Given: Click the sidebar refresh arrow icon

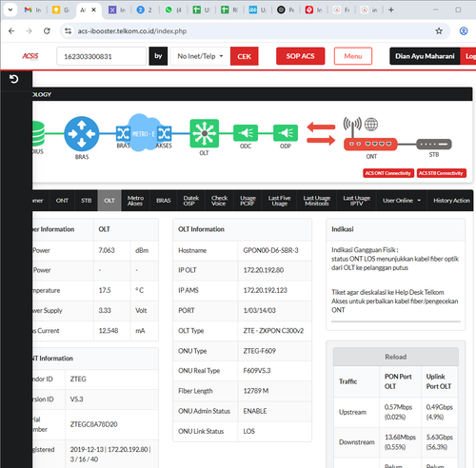Looking at the screenshot, I should pos(13,79).
